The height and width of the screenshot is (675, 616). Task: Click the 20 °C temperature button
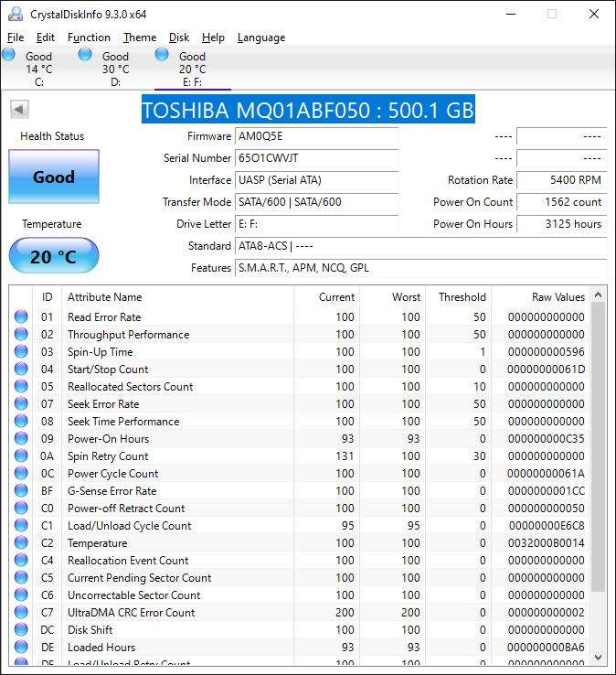coord(54,256)
